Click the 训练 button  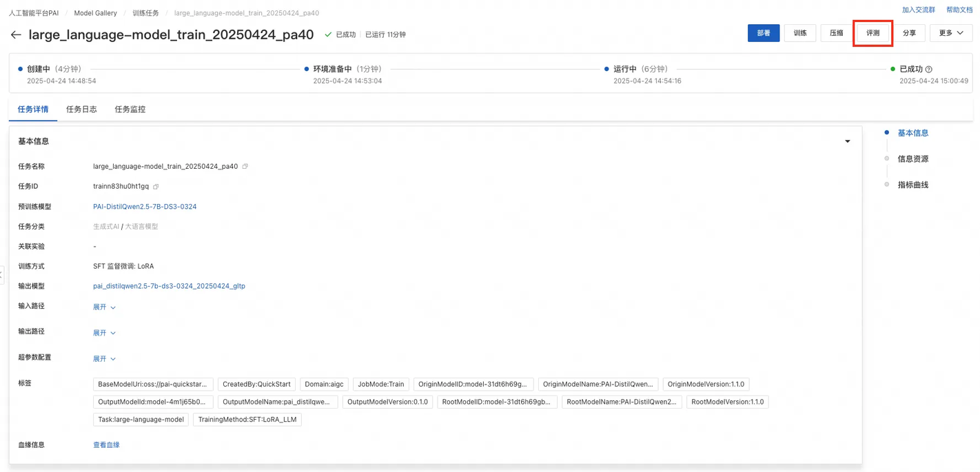click(x=800, y=33)
